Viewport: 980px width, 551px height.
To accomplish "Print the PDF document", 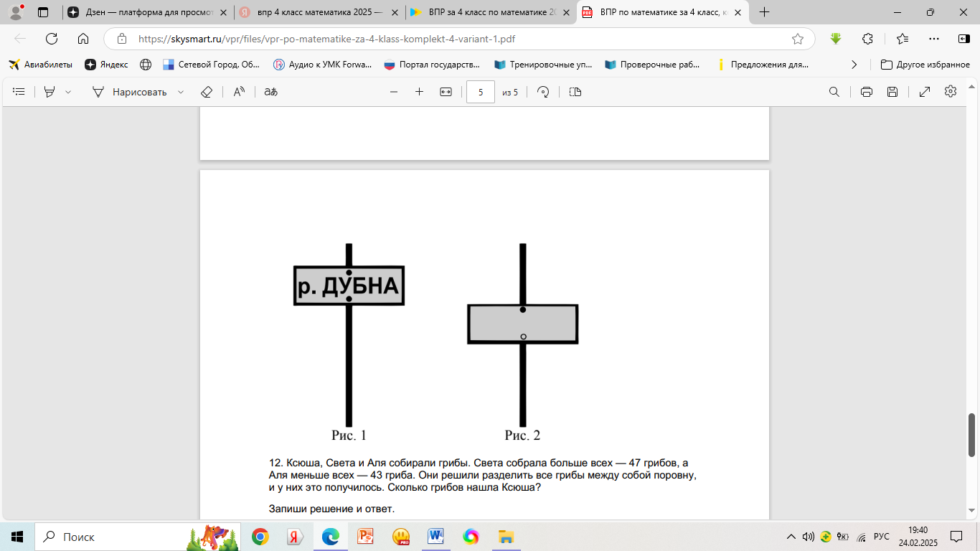I will pyautogui.click(x=867, y=92).
